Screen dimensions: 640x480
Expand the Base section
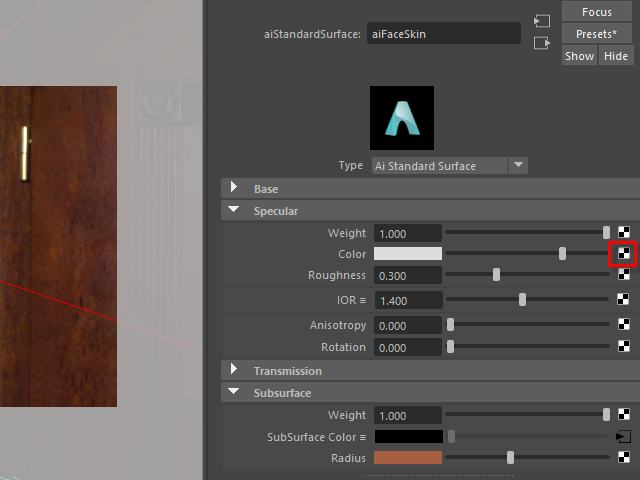234,188
